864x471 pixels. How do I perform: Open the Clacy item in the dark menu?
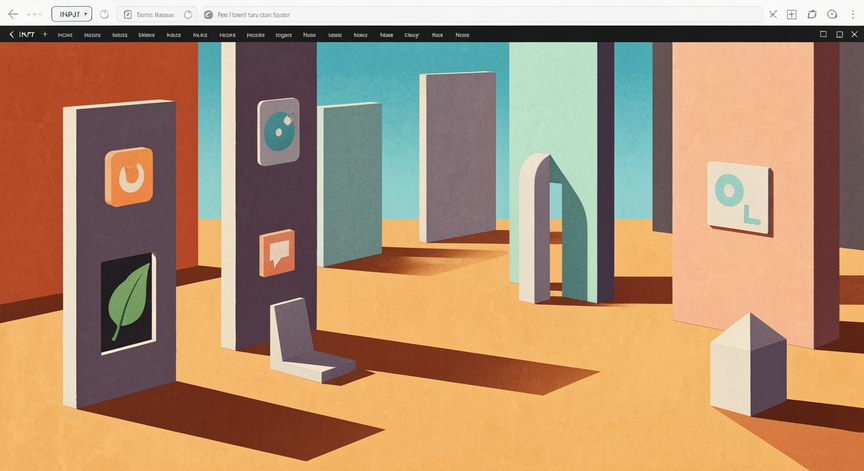coord(412,35)
